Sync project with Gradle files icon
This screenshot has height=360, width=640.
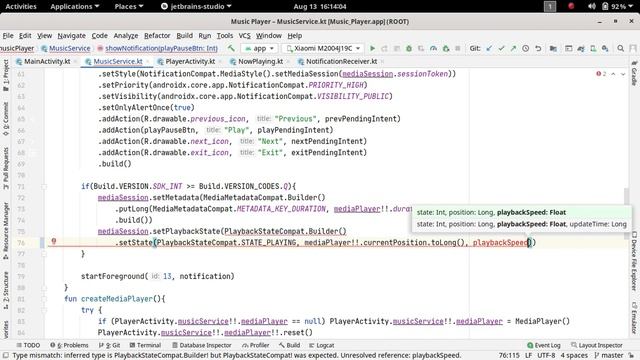coord(581,48)
